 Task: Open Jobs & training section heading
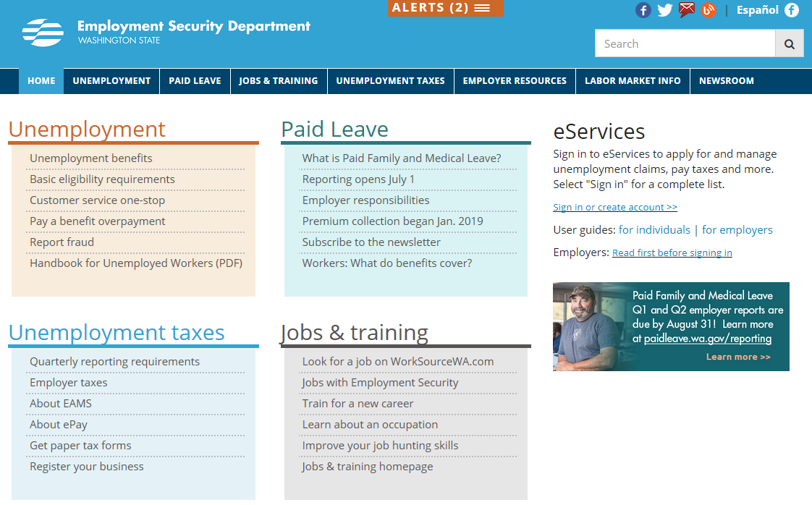pos(354,332)
